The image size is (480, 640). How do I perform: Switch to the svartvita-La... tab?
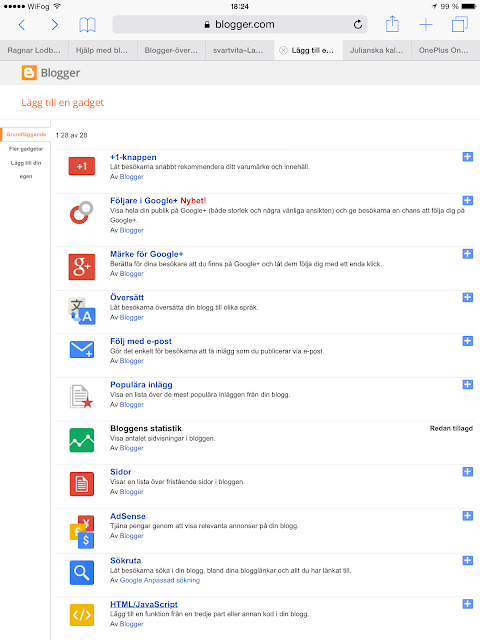tap(240, 50)
